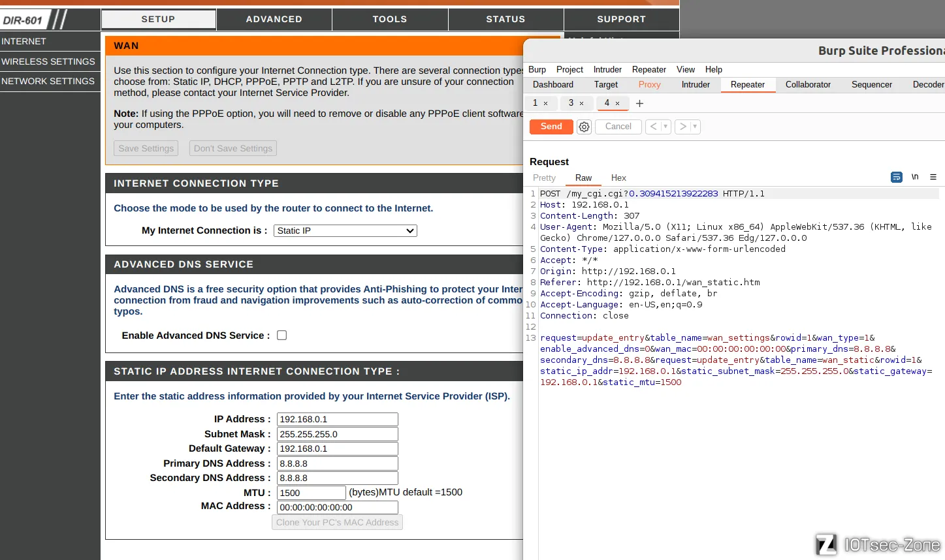Go to next request with forward arrow
The width and height of the screenshot is (945, 560).
pos(682,127)
